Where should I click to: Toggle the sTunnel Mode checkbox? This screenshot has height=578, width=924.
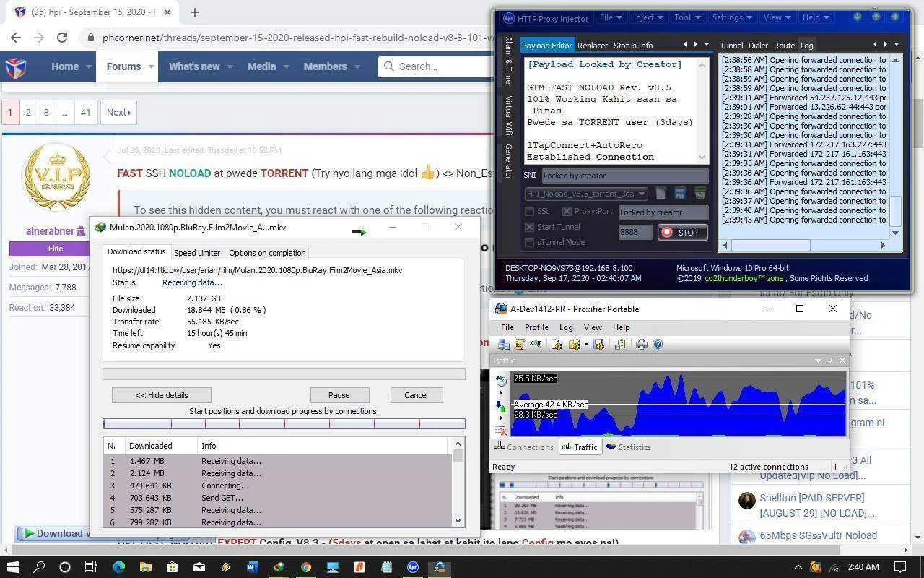pyautogui.click(x=530, y=242)
